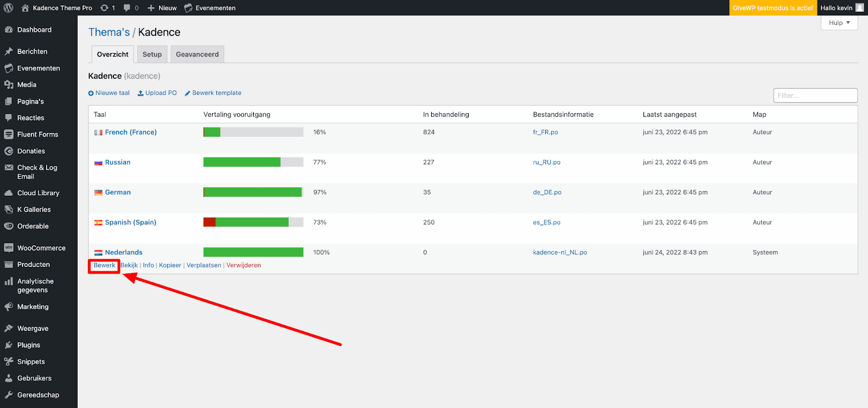This screenshot has width=868, height=408.
Task: Click the Marketing megaphone icon
Action: (x=9, y=307)
